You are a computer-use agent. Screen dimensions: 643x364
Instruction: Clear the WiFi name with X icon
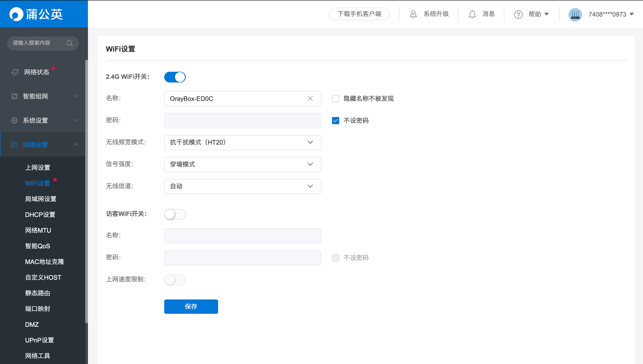310,98
